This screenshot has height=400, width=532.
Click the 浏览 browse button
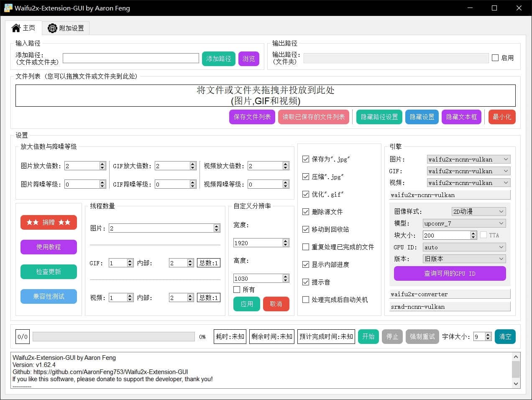pos(249,59)
